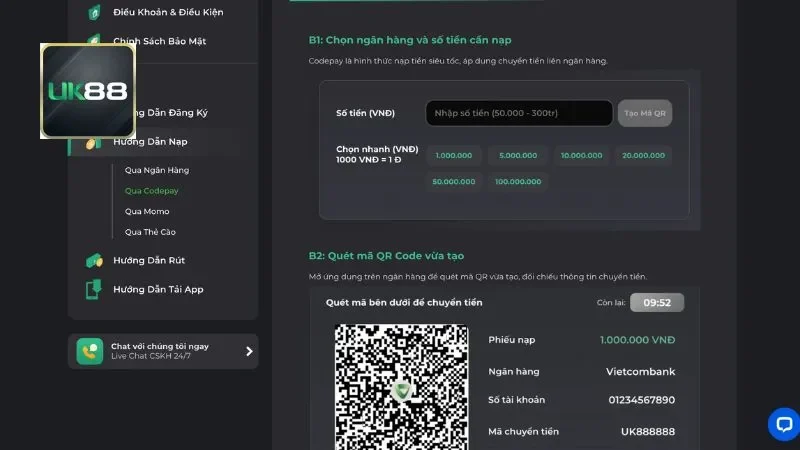Click the Hướng Dẫn Tải App phone icon

click(x=94, y=289)
